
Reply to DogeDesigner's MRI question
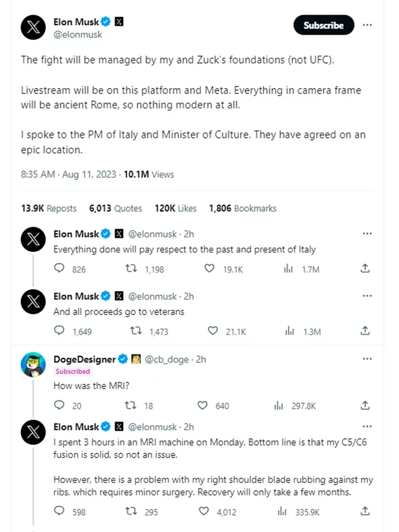tap(59, 405)
